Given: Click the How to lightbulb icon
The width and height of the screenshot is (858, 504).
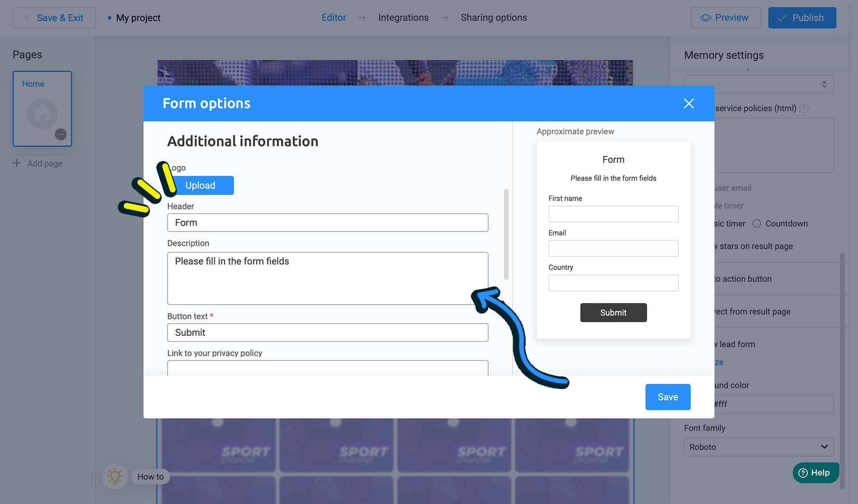Looking at the screenshot, I should (115, 476).
